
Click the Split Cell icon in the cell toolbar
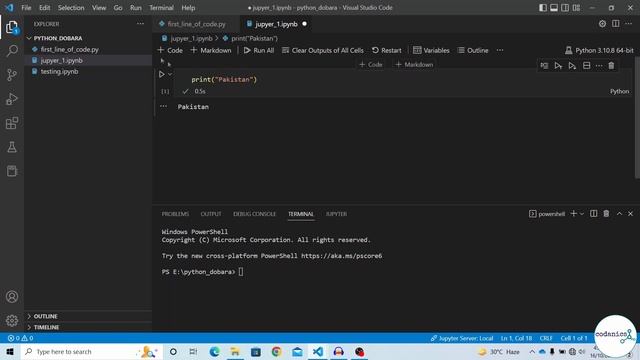(x=587, y=66)
